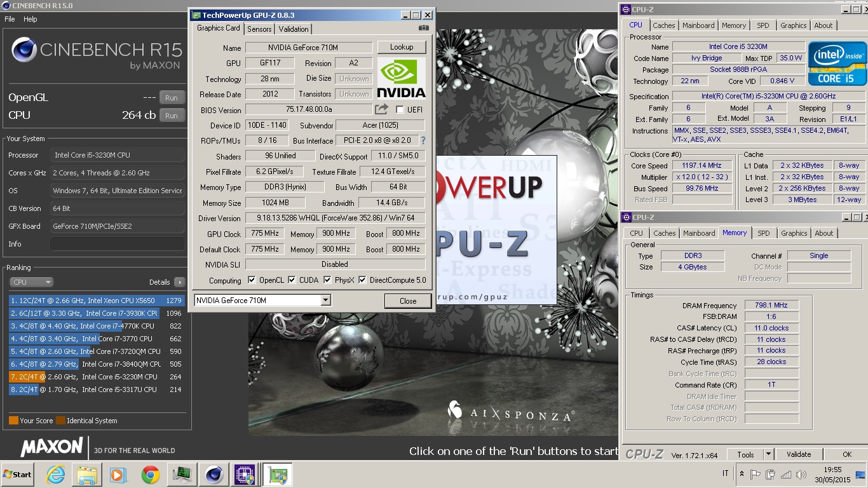Click the orange Your Score legend swatch
This screenshot has width=868, height=488.
(x=13, y=421)
